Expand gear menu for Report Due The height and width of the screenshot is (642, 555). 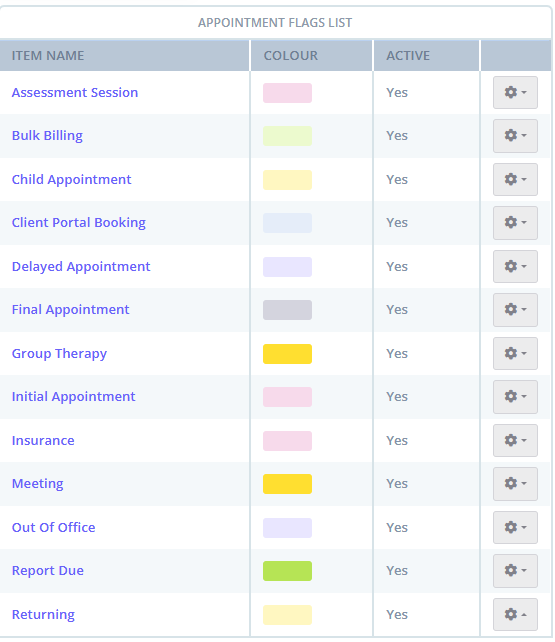pyautogui.click(x=515, y=571)
